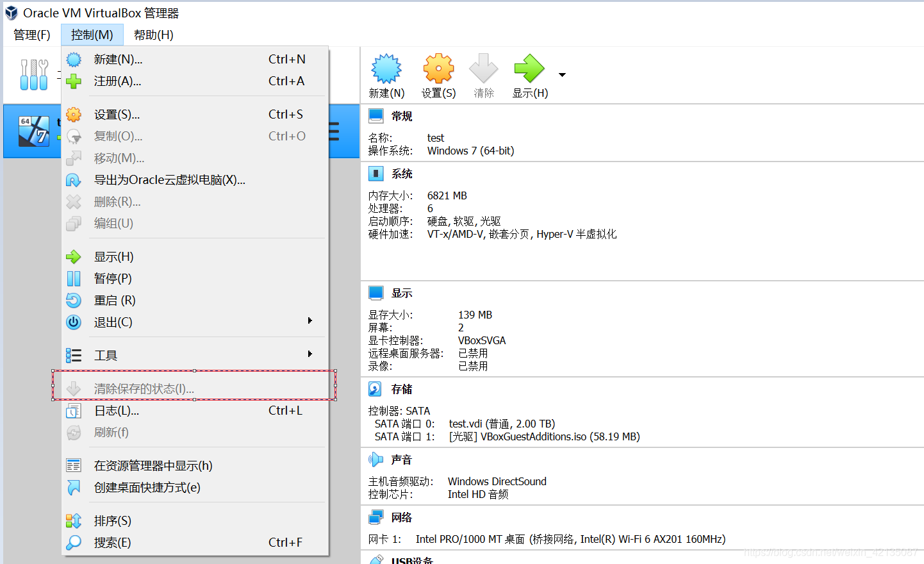Open the list menu icon on test VM item
This screenshot has width=924, height=564.
[334, 131]
